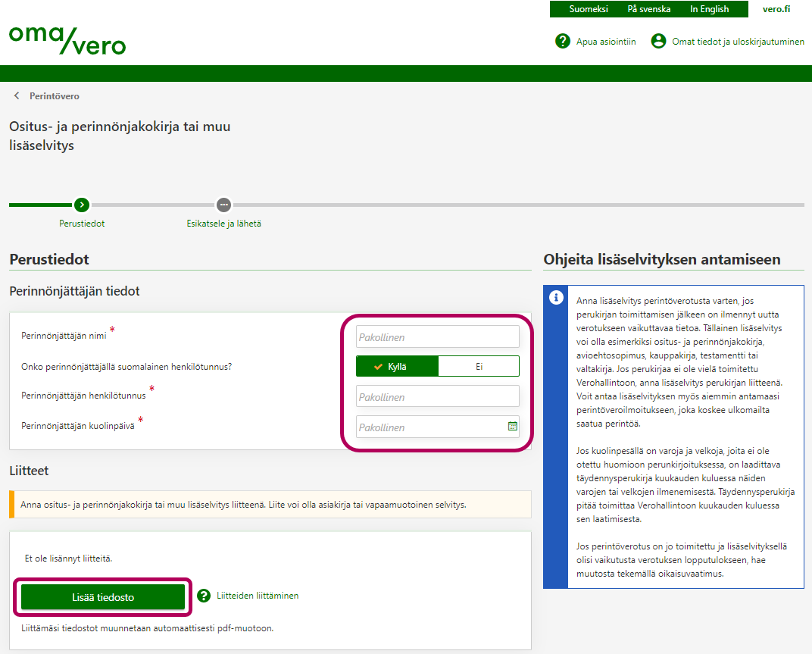The height and width of the screenshot is (654, 812).
Task: Click the OmaVero logo
Action: click(x=67, y=40)
